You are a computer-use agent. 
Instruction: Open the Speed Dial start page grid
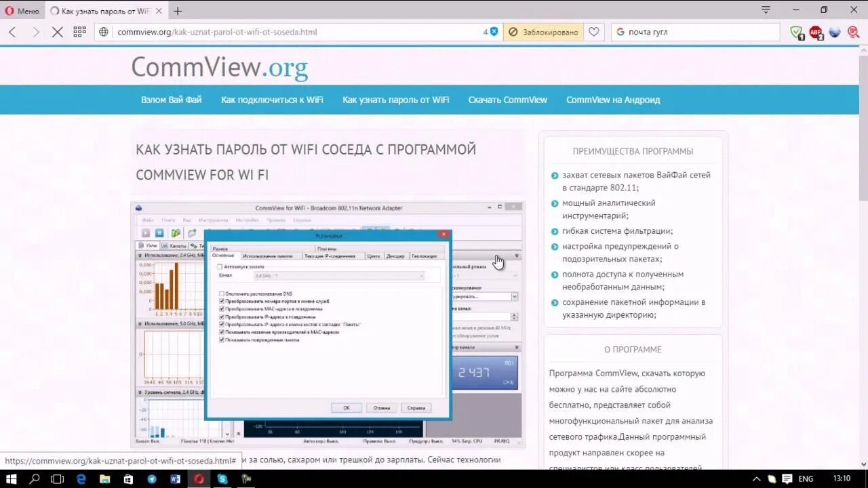79,32
